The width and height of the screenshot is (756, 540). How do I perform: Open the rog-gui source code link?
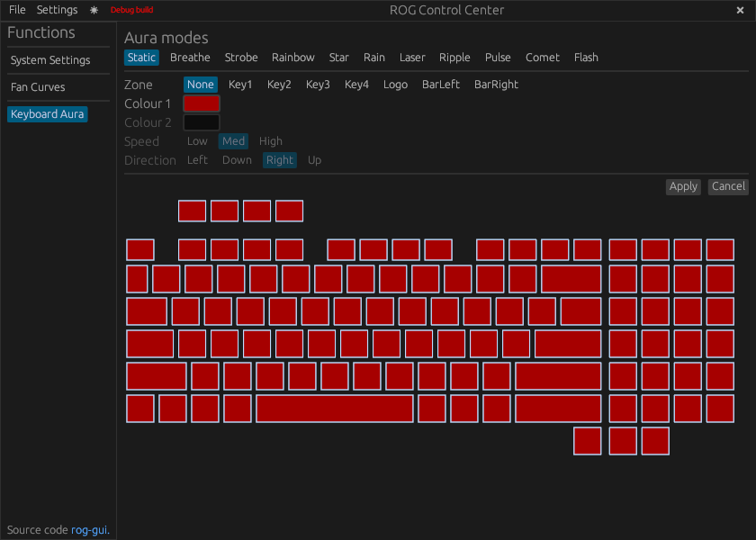89,530
